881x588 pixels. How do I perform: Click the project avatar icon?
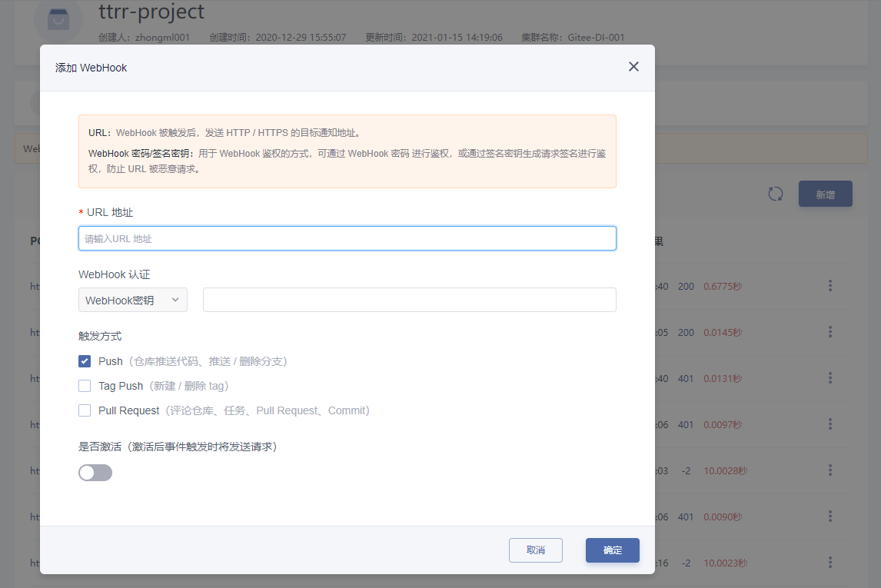58,20
